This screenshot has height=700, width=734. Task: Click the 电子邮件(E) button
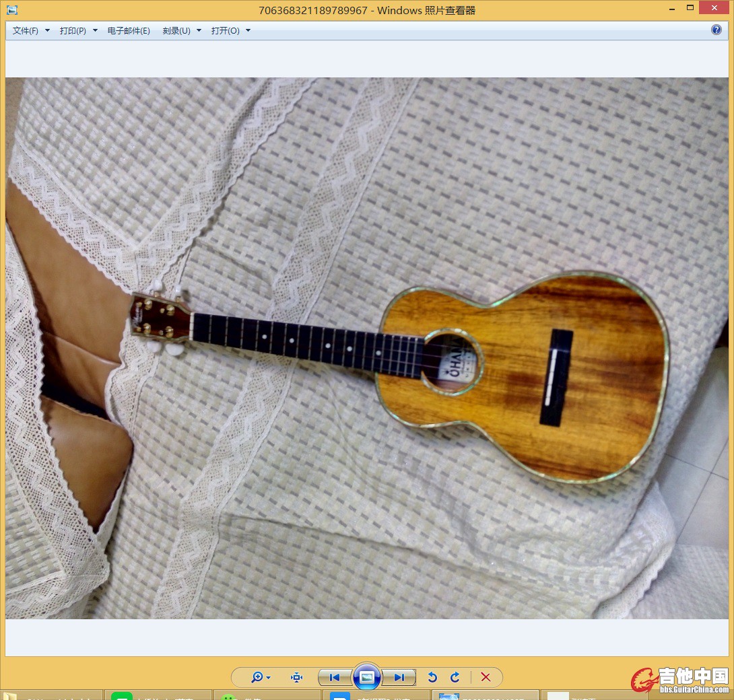[x=129, y=31]
